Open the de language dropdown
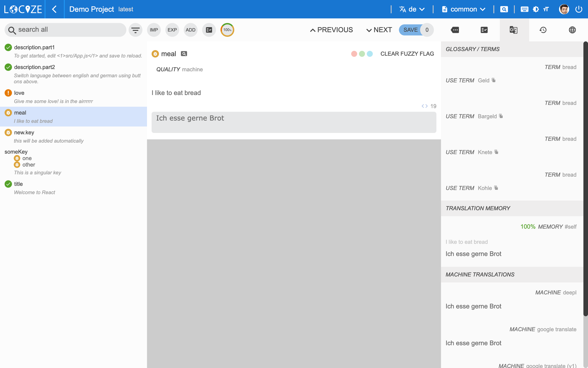The width and height of the screenshot is (588, 368). click(x=412, y=9)
